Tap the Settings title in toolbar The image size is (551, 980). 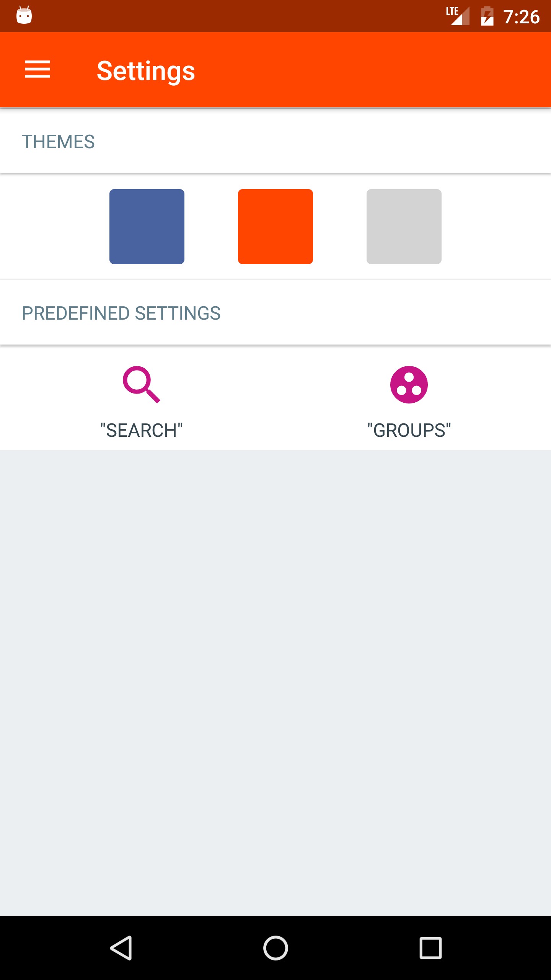tap(146, 71)
